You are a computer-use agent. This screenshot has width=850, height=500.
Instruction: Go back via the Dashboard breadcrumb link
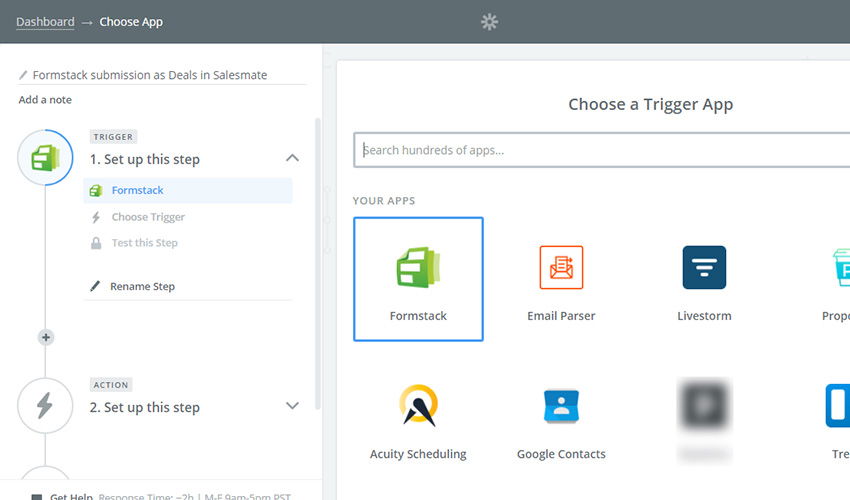(x=45, y=22)
